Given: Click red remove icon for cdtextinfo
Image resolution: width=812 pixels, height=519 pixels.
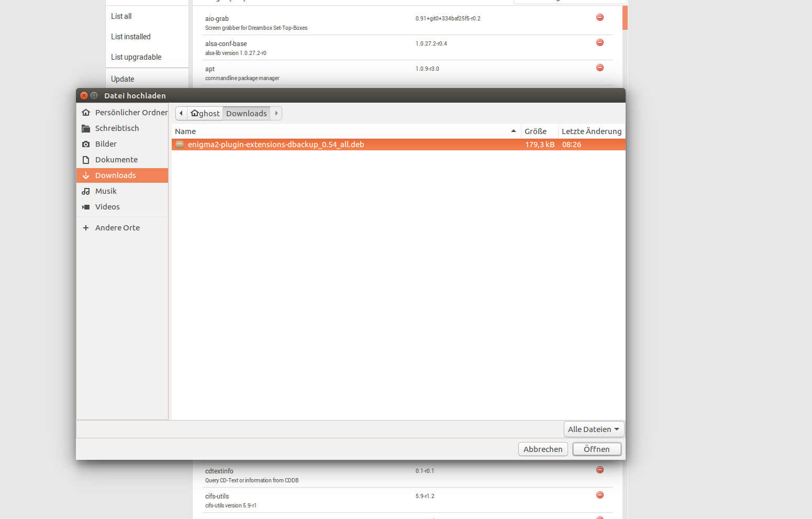Looking at the screenshot, I should click(600, 470).
